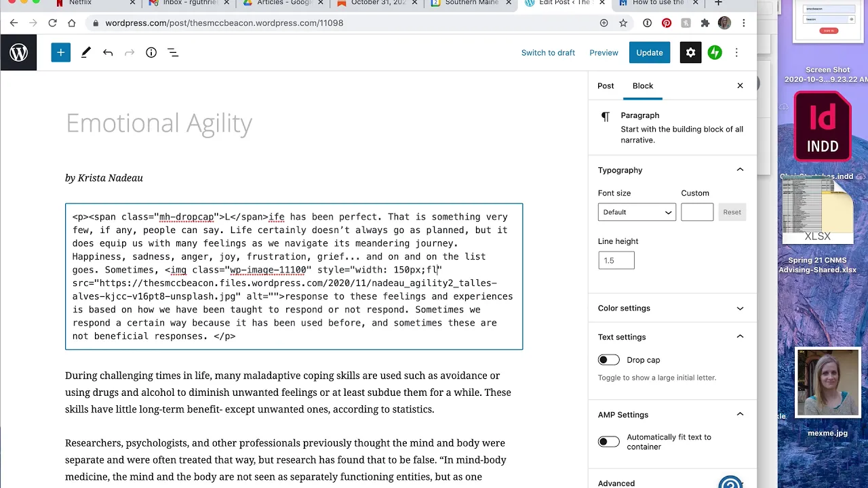Click the add-to-Chrome plus circle in address bar
The height and width of the screenshot is (488, 868).
pyautogui.click(x=604, y=22)
